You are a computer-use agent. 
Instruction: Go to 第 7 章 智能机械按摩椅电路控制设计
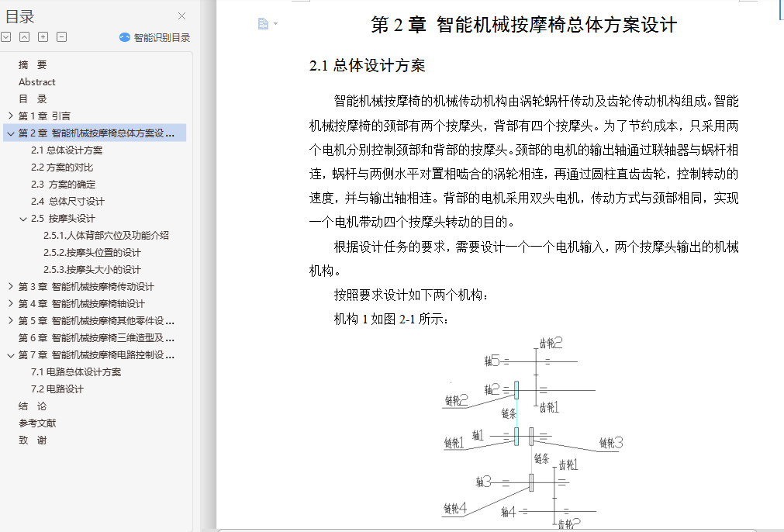coord(96,355)
